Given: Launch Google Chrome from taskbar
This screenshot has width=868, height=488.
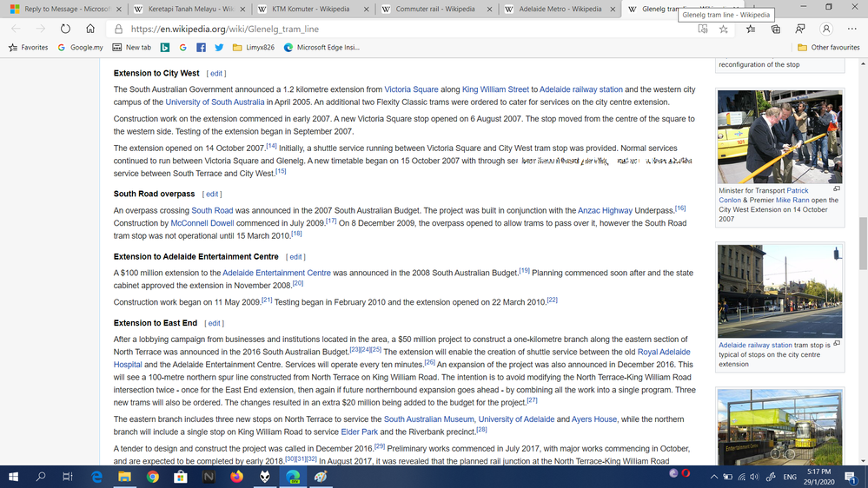Looking at the screenshot, I should (152, 477).
